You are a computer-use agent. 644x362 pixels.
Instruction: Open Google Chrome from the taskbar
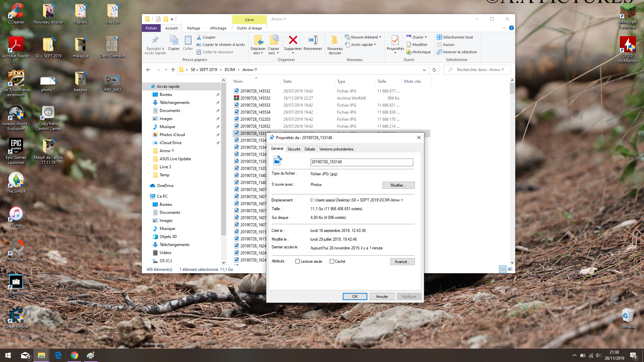click(x=74, y=355)
